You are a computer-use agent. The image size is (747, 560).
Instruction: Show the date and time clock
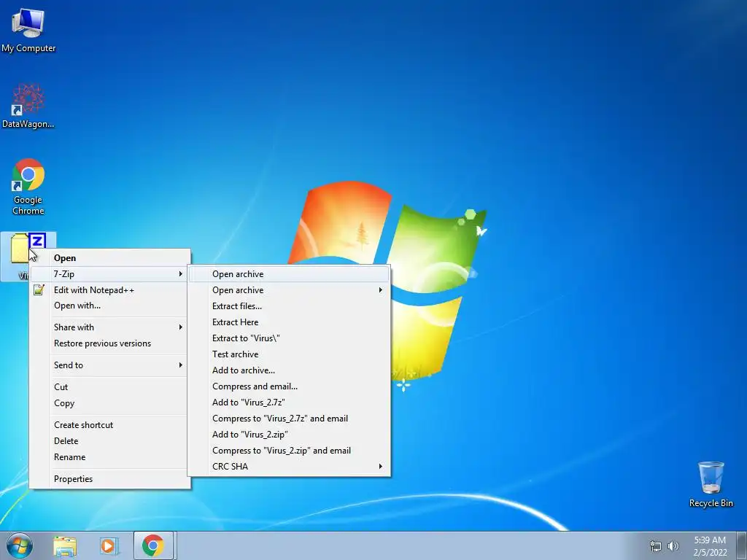pyautogui.click(x=710, y=546)
